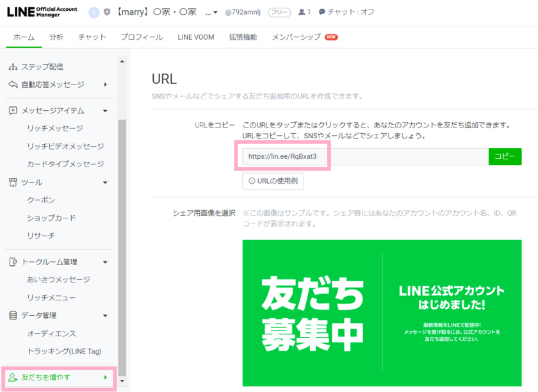Click the green コピー button
The image size is (538, 392).
(x=505, y=156)
